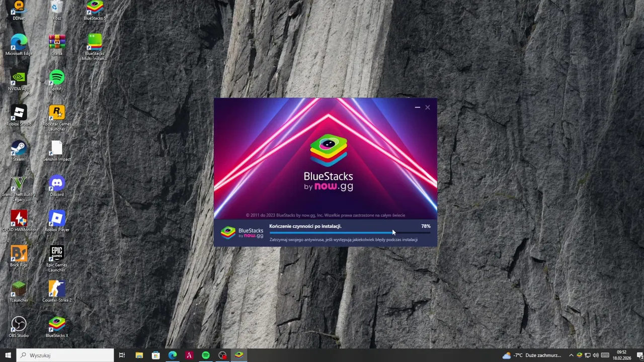
Task: Open the touch keyboard tray icon
Action: point(605,355)
